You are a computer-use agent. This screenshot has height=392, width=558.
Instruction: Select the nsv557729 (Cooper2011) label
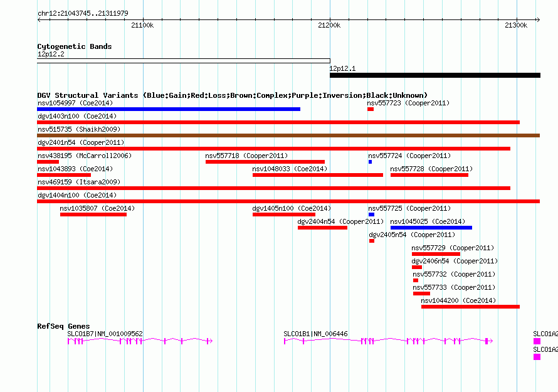453,248
